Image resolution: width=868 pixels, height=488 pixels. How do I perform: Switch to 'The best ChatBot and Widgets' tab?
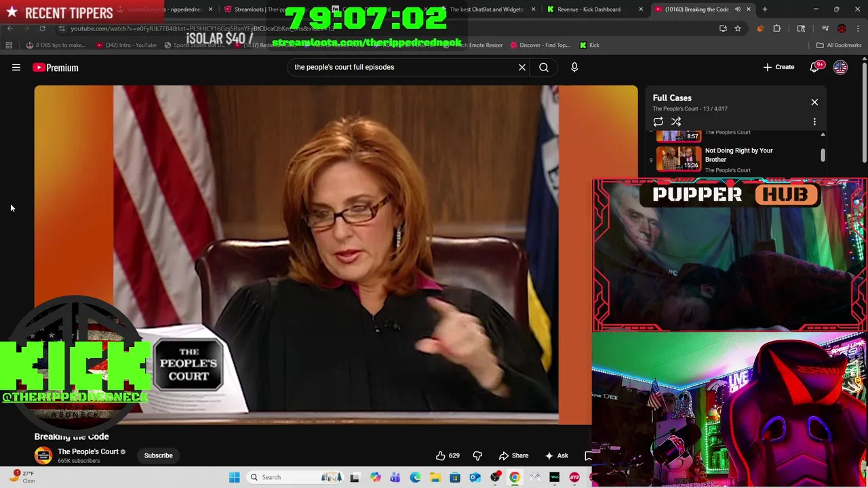point(486,9)
